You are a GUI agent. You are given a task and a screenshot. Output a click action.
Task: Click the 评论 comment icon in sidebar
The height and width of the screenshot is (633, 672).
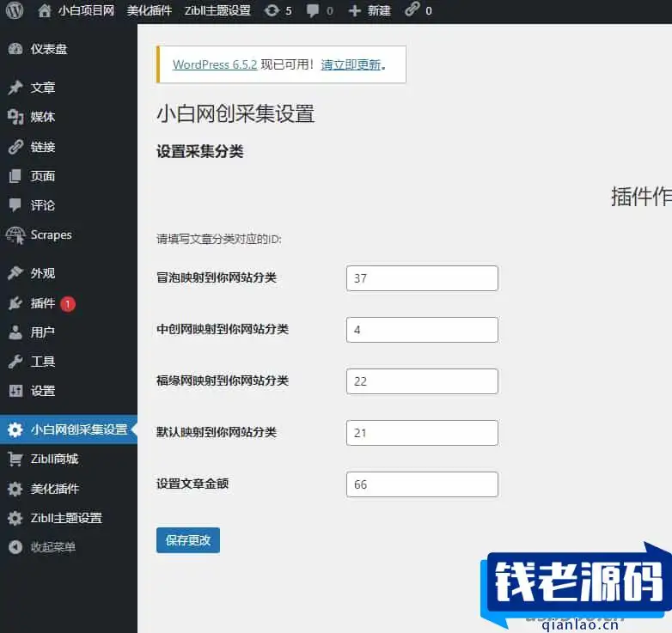pos(15,205)
